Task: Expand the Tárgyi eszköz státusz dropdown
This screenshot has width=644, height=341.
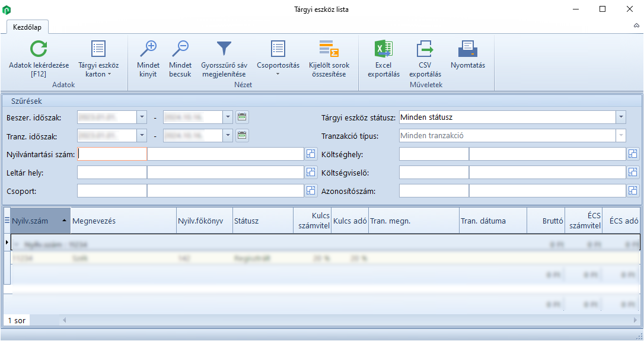Action: point(621,117)
